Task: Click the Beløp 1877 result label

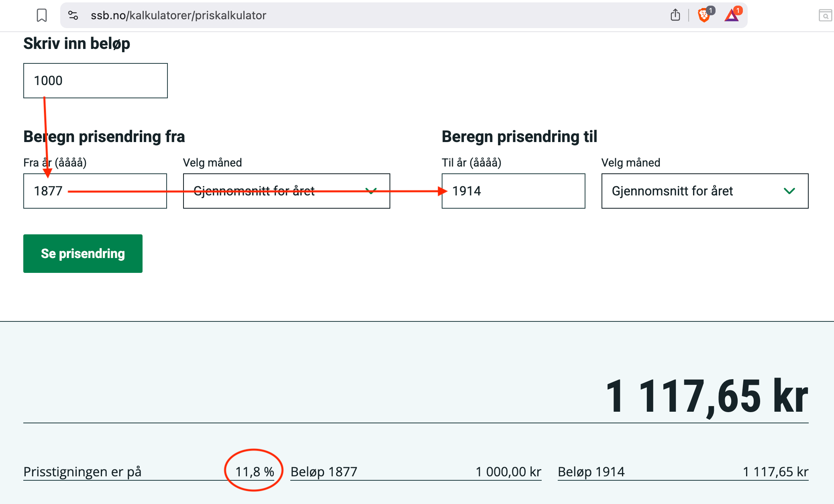Action: [x=324, y=471]
